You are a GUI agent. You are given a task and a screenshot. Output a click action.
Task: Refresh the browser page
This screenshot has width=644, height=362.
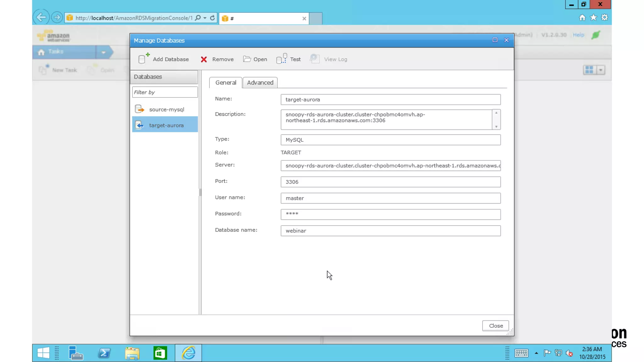pyautogui.click(x=213, y=18)
